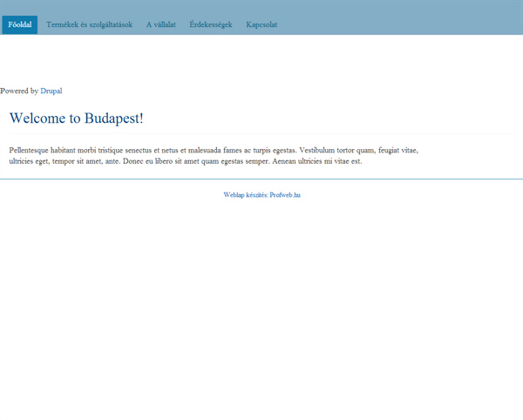523x420 pixels.
Task: Select the Érdekességek navigation item
Action: click(x=210, y=24)
